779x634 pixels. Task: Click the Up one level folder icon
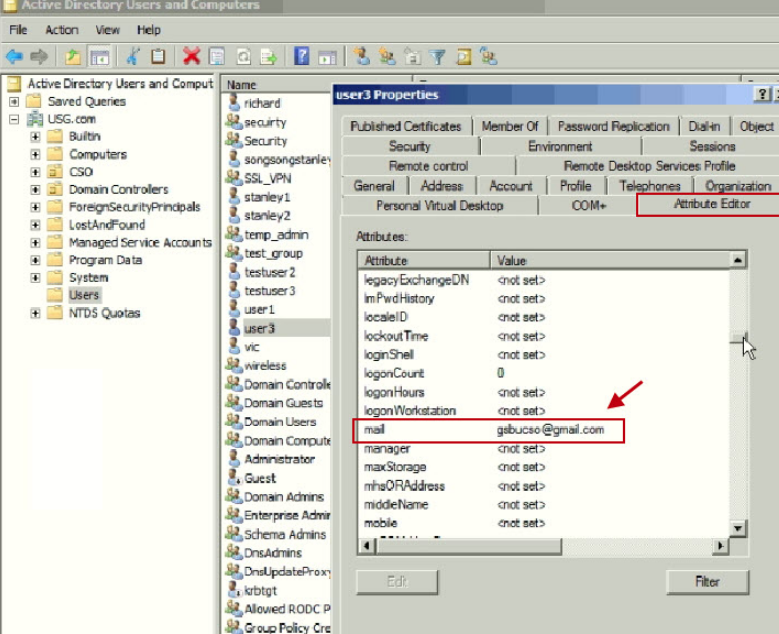[72, 57]
